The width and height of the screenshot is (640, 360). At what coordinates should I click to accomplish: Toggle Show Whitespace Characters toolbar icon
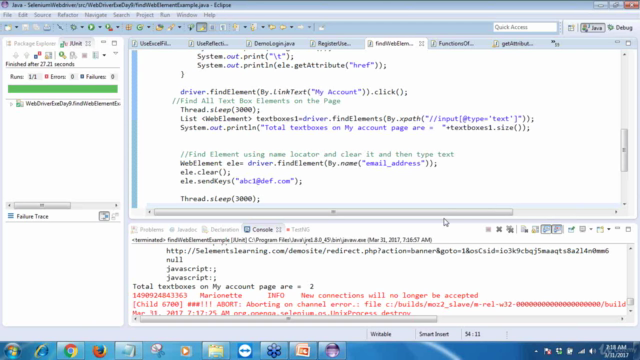point(223,27)
